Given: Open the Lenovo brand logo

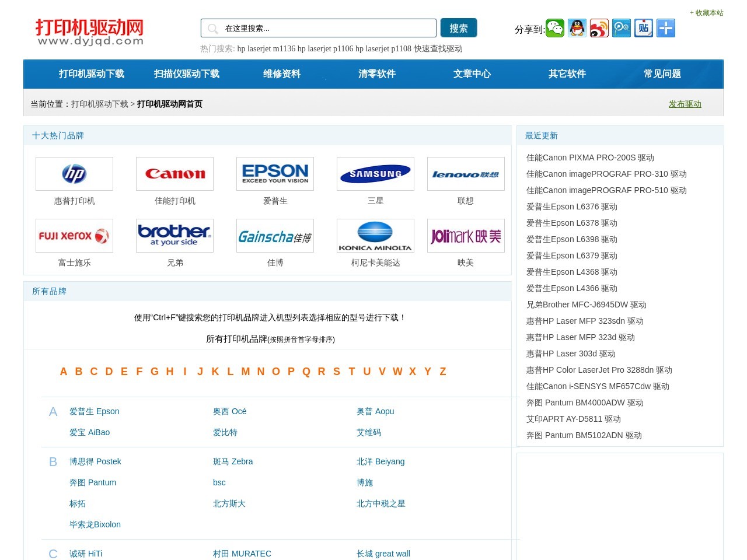Looking at the screenshot, I should point(466,174).
